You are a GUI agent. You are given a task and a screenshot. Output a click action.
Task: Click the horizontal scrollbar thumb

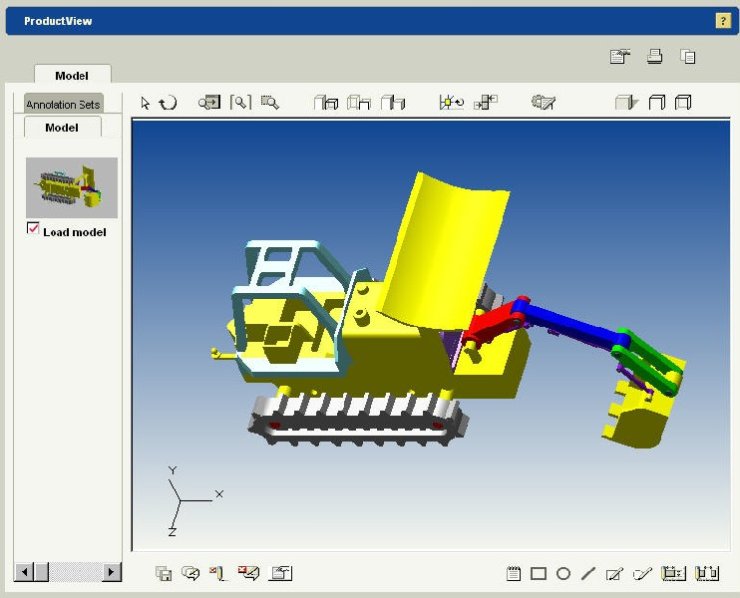42,572
